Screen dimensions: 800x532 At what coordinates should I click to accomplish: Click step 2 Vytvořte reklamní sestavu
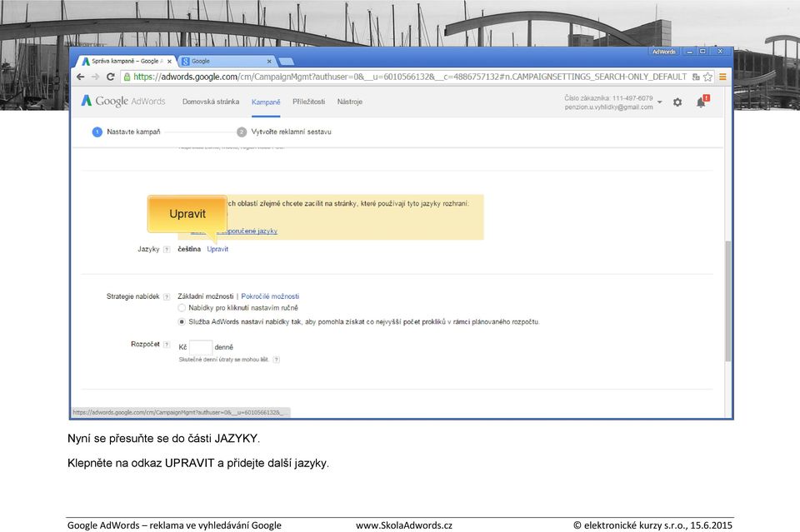pos(284,132)
